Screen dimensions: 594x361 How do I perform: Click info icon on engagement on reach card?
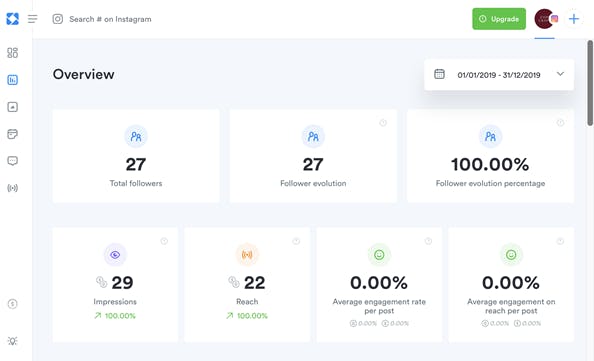560,241
